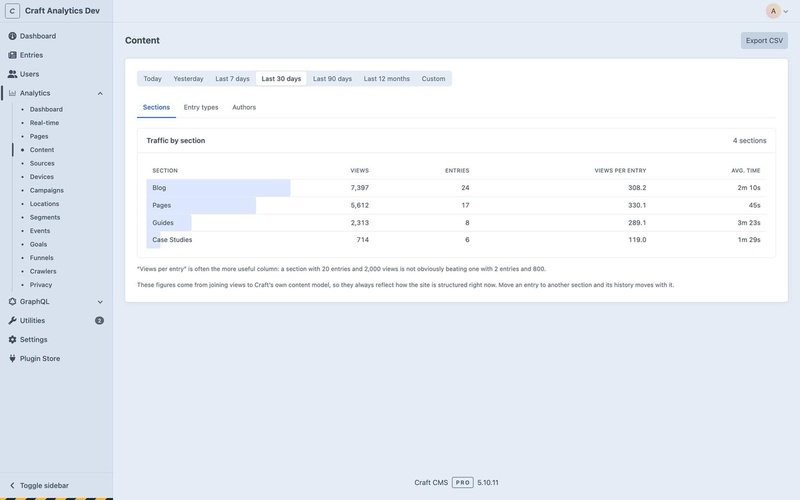Select the Last 7 days range
Screen dimensions: 800x500
(232, 79)
